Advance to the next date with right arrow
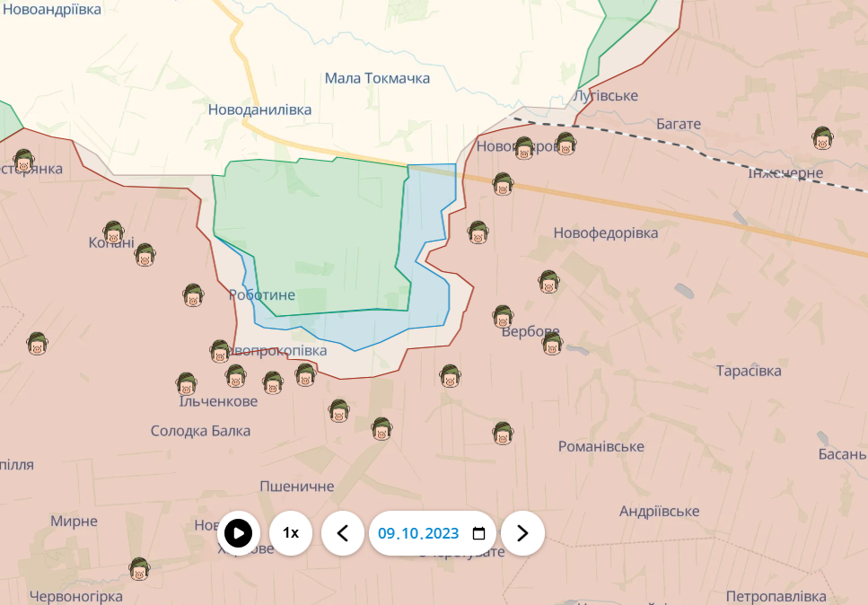 coord(522,533)
